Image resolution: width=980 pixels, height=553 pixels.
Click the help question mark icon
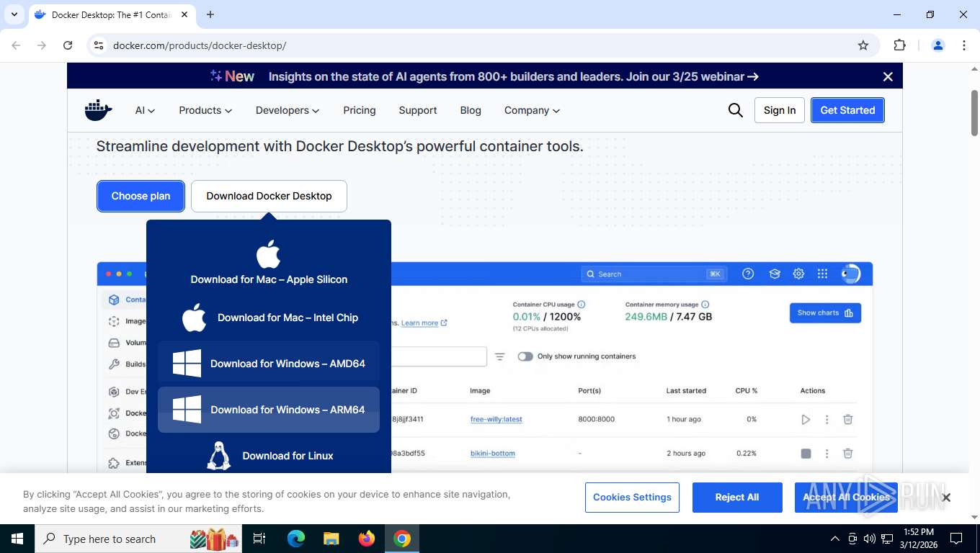point(748,274)
